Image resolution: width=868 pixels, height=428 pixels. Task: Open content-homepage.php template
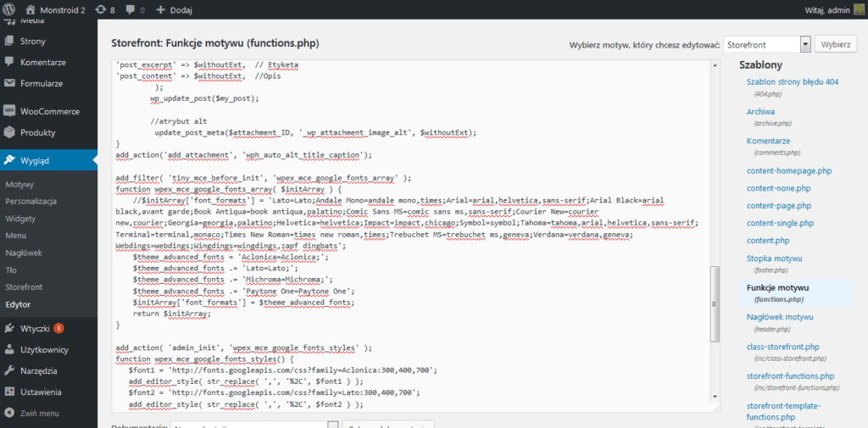click(789, 171)
